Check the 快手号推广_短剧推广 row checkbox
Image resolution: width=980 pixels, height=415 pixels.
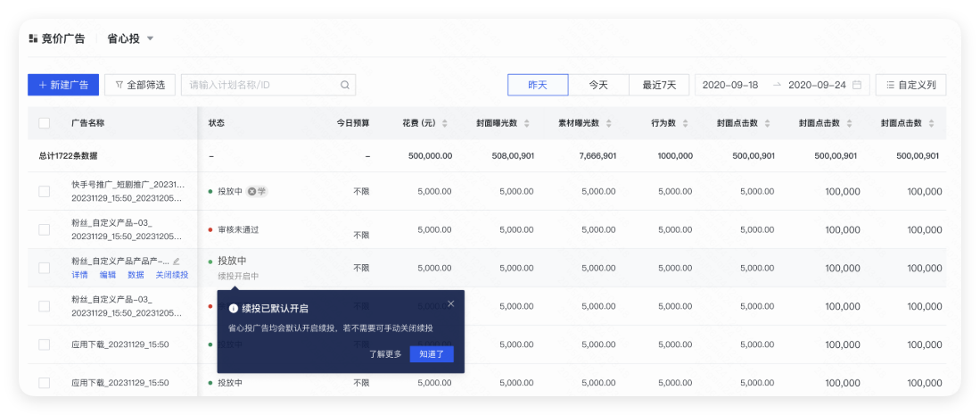pyautogui.click(x=45, y=192)
